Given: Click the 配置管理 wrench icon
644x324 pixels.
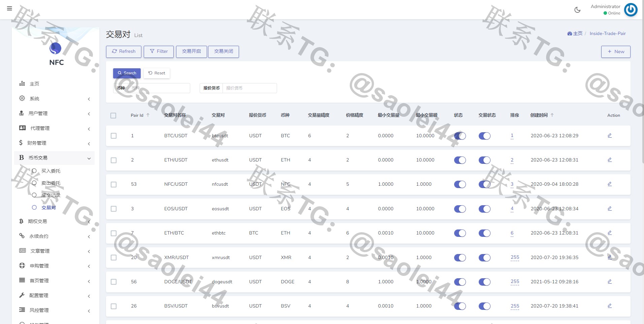Looking at the screenshot, I should point(22,295).
